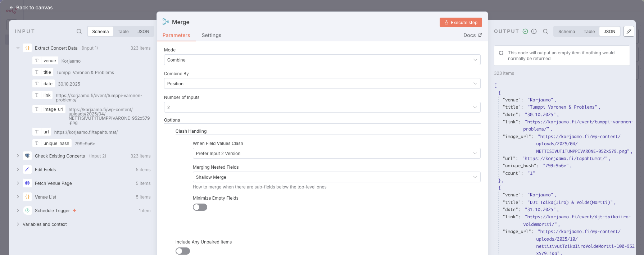This screenshot has width=644, height=255.
Task: Show output info icon
Action: [x=534, y=31]
